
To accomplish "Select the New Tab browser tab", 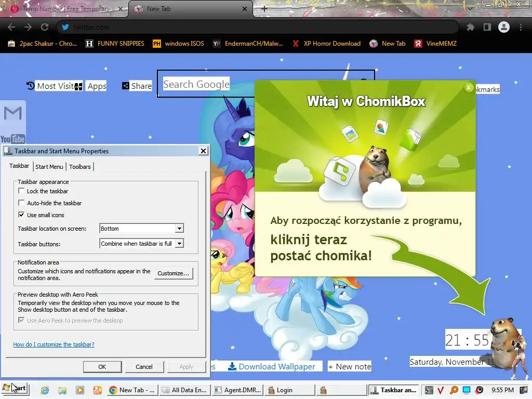I will 191,9.
